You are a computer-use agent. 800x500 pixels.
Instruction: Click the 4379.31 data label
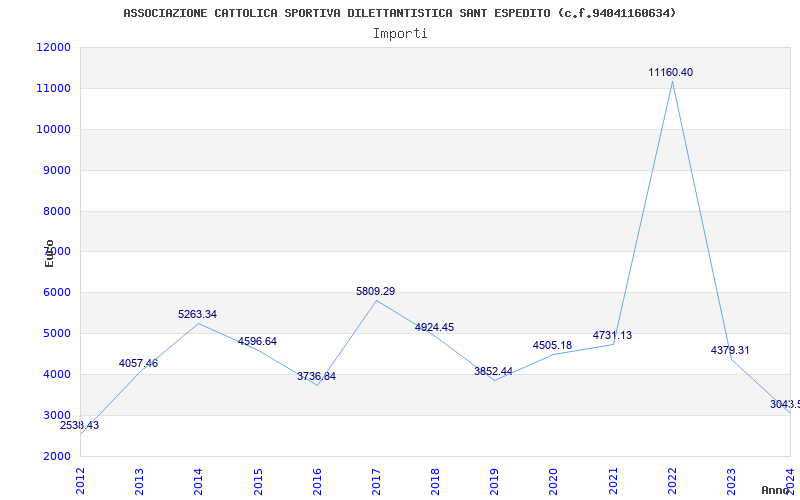tap(730, 351)
